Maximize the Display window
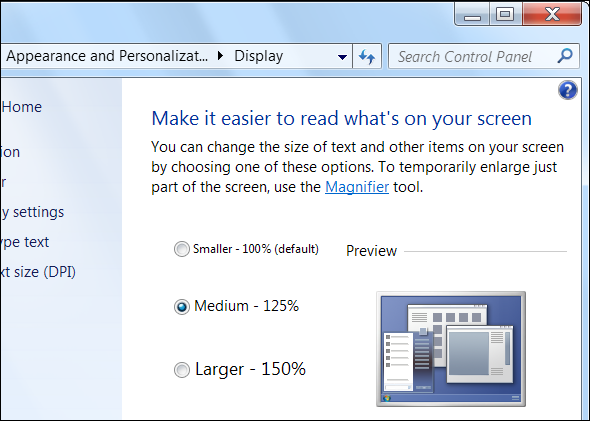The height and width of the screenshot is (421, 590). point(505,14)
